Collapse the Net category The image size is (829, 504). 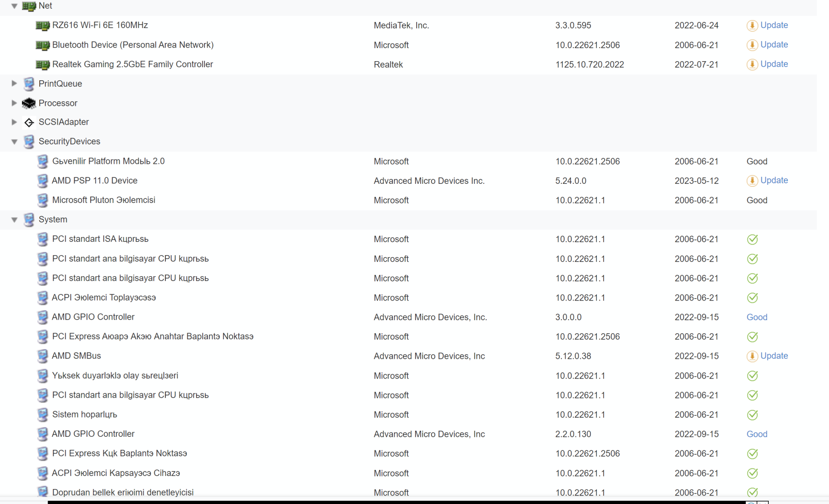pos(14,6)
